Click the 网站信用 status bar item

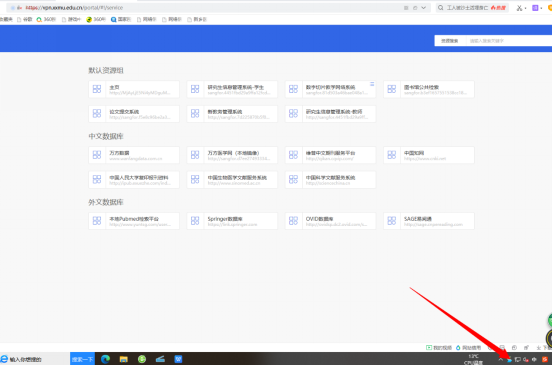coord(468,348)
